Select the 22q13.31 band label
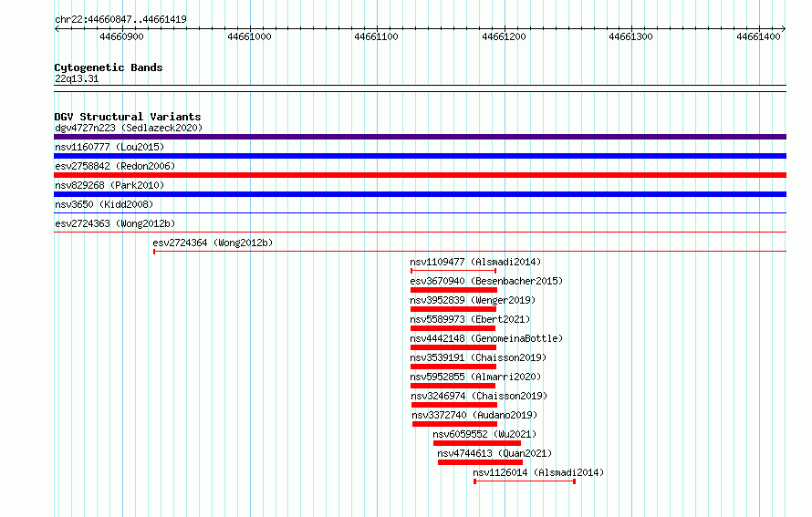The width and height of the screenshot is (812, 517). 77,78
